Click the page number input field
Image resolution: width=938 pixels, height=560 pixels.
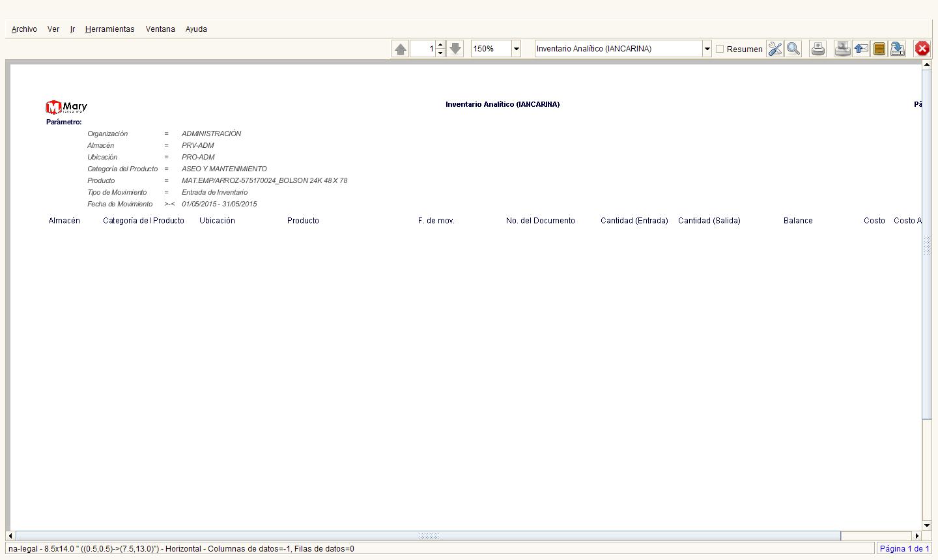423,49
